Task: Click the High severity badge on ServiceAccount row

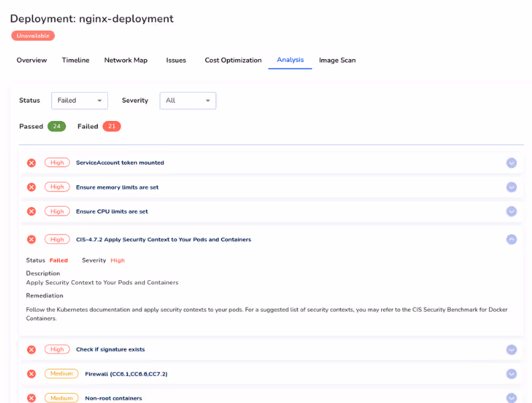Action: (x=57, y=163)
